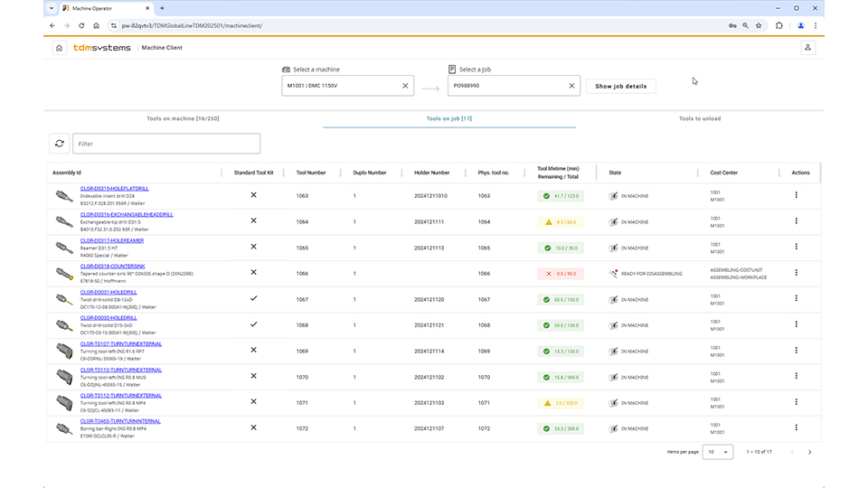Open actions menu for CLGR-T0107-TURNTURNEXTERNAL row

click(796, 351)
